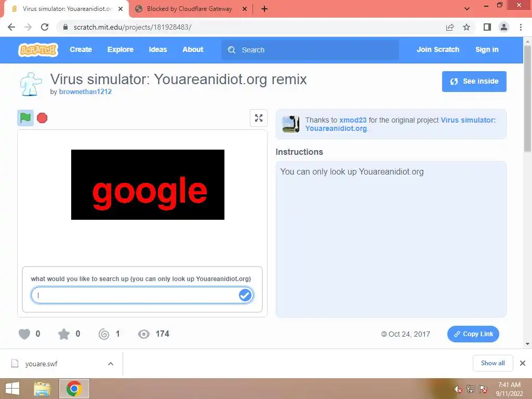Click the views eye icon
The height and width of the screenshot is (399, 532).
tap(144, 334)
